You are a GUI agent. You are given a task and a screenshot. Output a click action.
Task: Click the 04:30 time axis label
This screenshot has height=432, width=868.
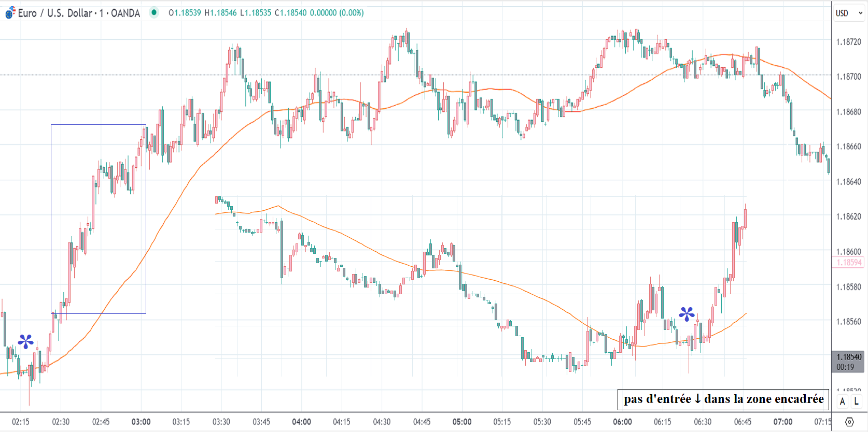click(x=382, y=422)
